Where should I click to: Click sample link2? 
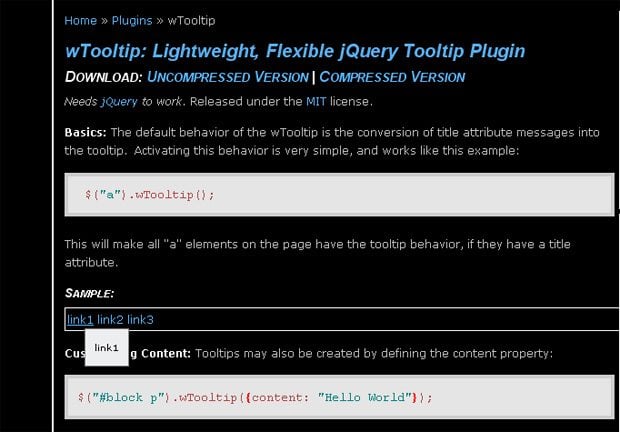tap(110, 319)
